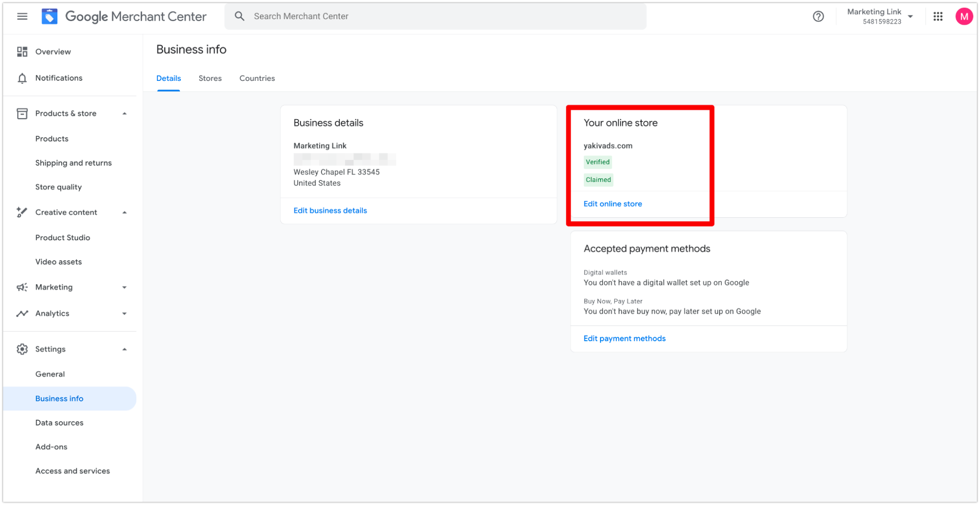The width and height of the screenshot is (980, 505).
Task: Click the Claimed status badge
Action: [x=598, y=179]
